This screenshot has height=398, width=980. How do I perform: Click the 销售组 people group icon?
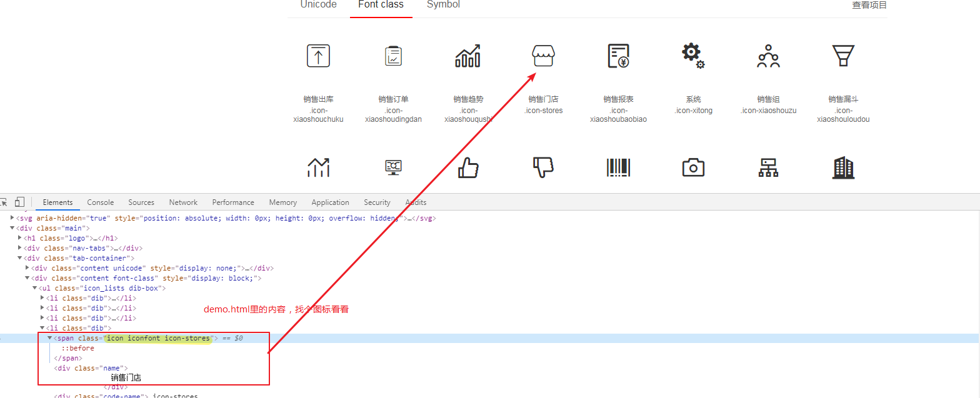768,56
